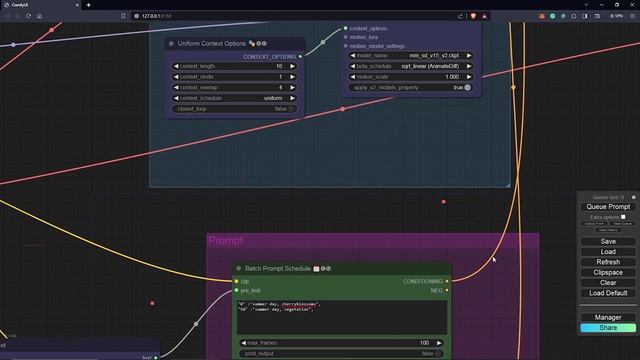Click the motion_lora input connector dot
This screenshot has height=360, width=640.
pyautogui.click(x=345, y=37)
